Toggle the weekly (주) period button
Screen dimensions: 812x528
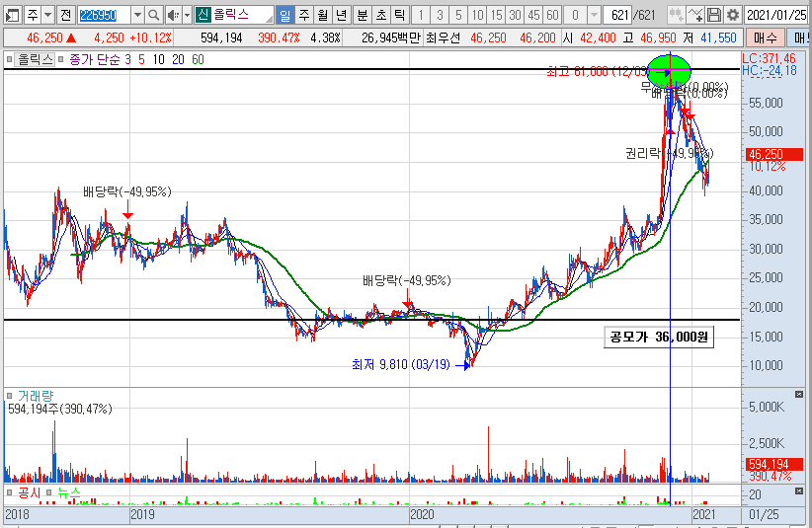303,15
